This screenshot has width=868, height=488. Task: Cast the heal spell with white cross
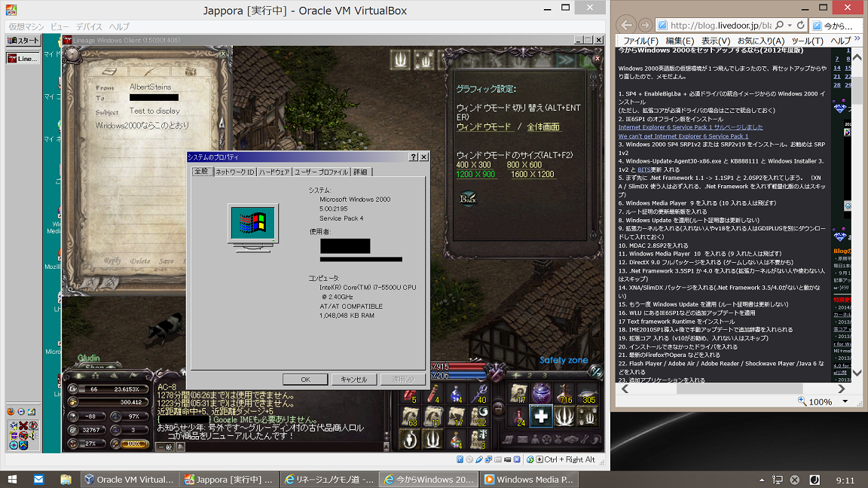click(x=542, y=416)
